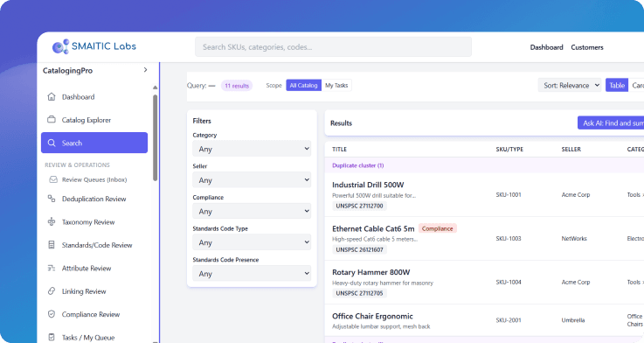Click the SKU-2001 cell
Viewport: 644px width, 343px height.
click(x=509, y=320)
